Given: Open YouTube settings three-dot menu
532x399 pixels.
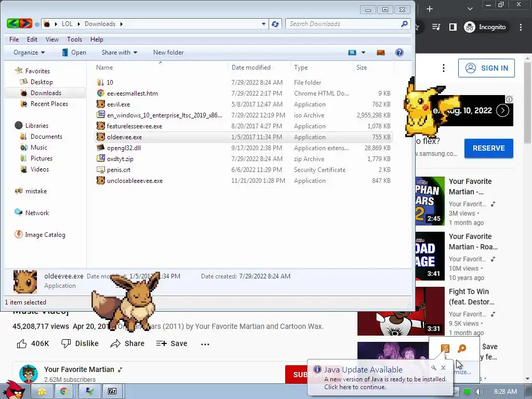Looking at the screenshot, I should (x=444, y=68).
